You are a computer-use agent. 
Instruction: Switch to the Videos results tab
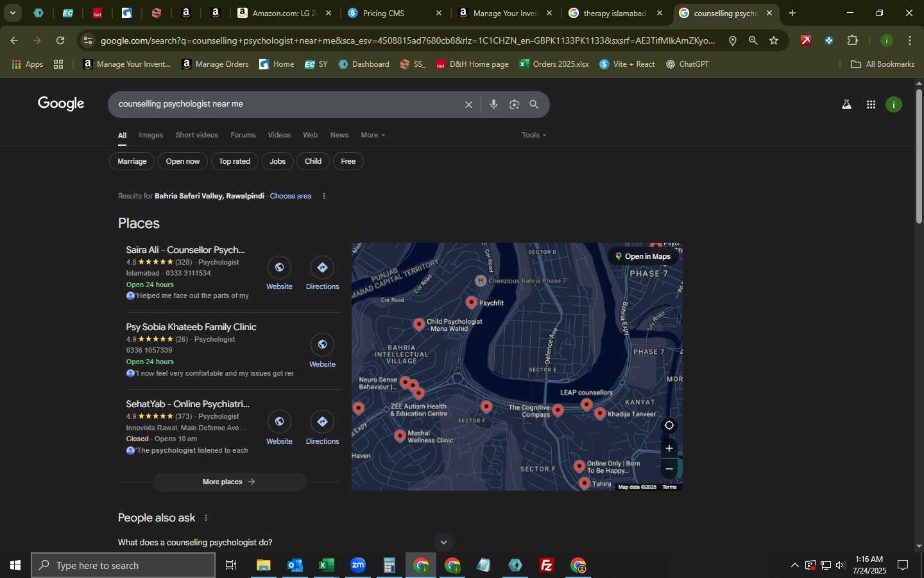pyautogui.click(x=279, y=135)
